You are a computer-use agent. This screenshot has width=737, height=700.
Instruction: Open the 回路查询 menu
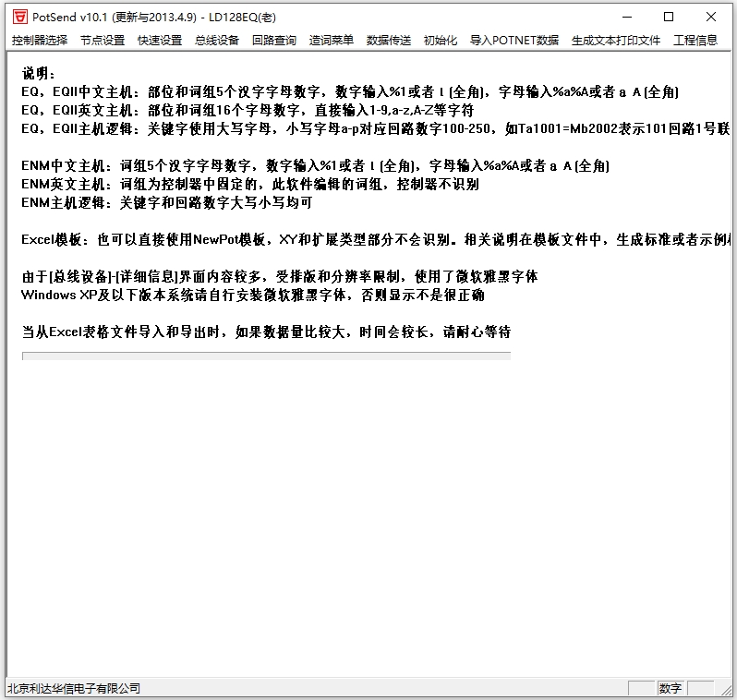274,41
